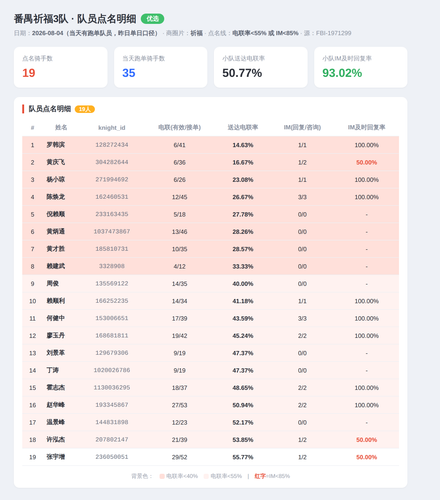Click the 14.63% rate cell
440x500 pixels.
tap(243, 145)
